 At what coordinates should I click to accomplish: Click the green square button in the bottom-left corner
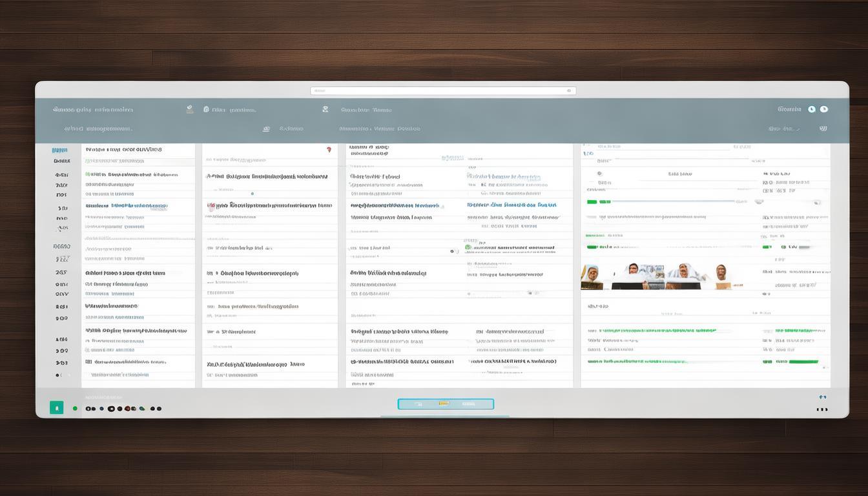(x=57, y=408)
